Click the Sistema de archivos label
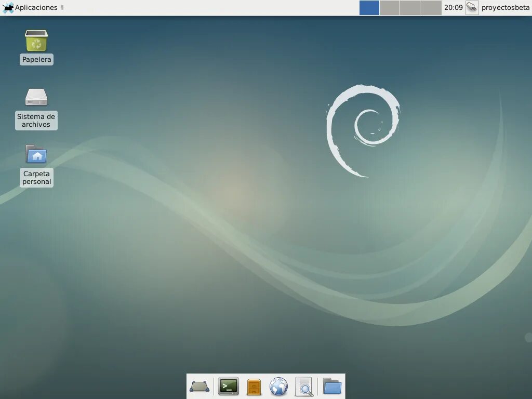The image size is (532, 399). pos(36,121)
